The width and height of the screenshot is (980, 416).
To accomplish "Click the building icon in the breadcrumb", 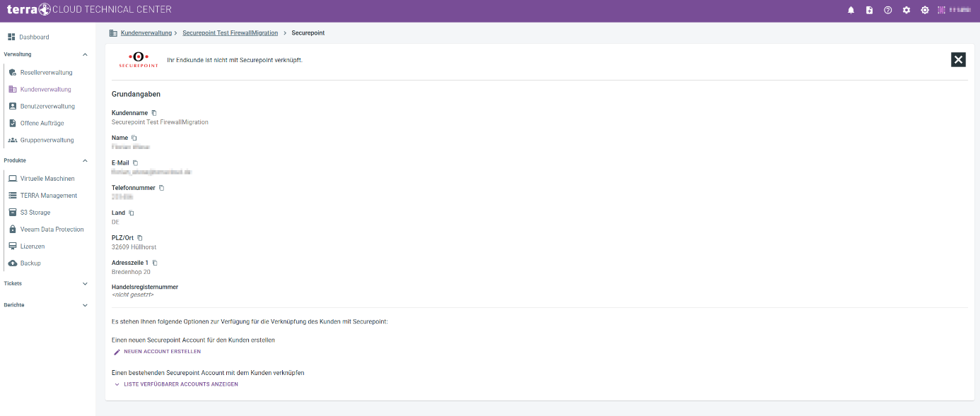I will click(x=113, y=32).
